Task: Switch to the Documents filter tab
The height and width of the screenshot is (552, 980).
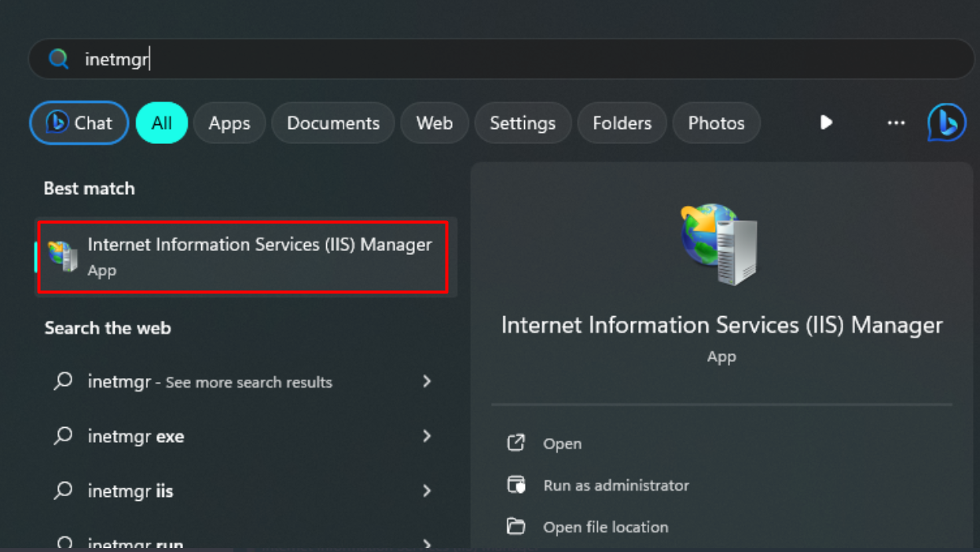Action: click(333, 123)
